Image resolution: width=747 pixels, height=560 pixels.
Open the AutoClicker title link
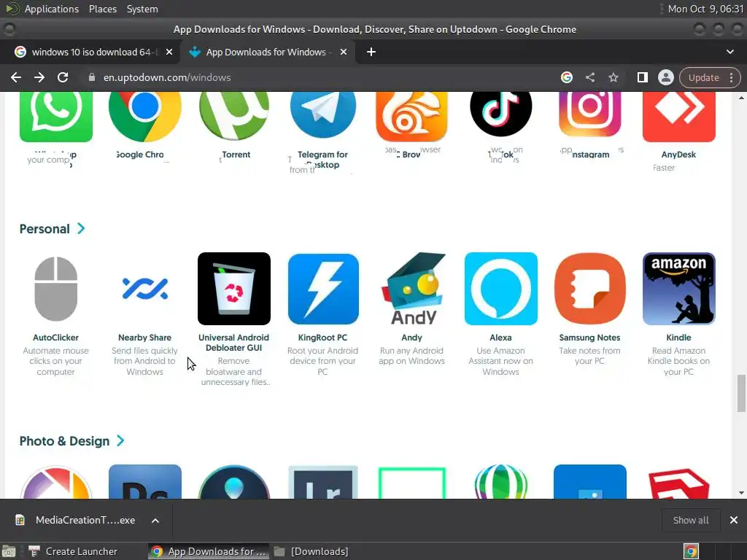(55, 338)
